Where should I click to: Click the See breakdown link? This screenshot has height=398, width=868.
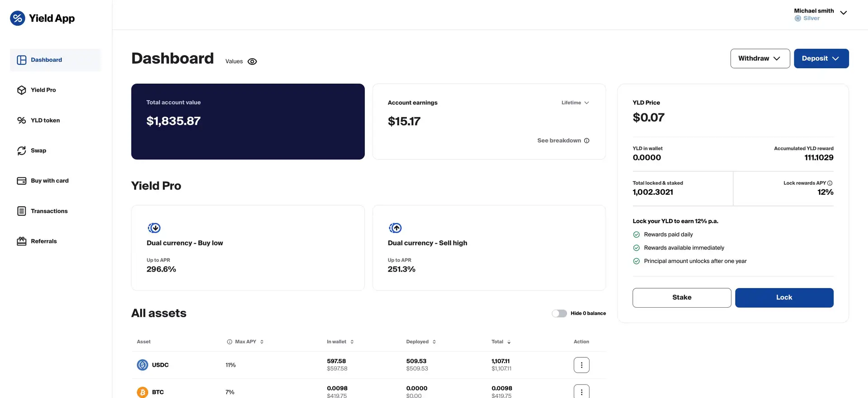pos(562,140)
